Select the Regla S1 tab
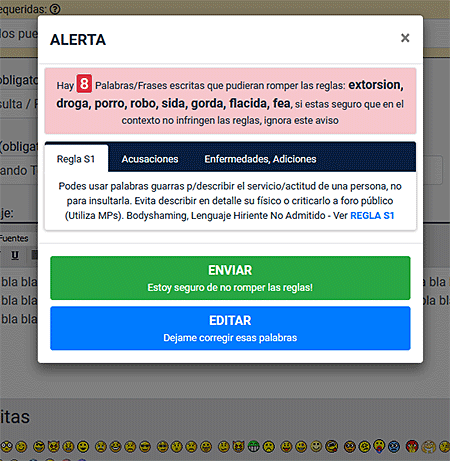The image size is (450, 461). pyautogui.click(x=76, y=159)
